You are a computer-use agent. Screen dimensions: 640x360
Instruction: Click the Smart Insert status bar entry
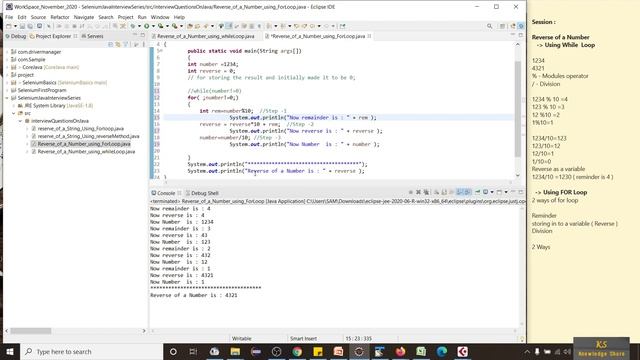[x=303, y=338]
